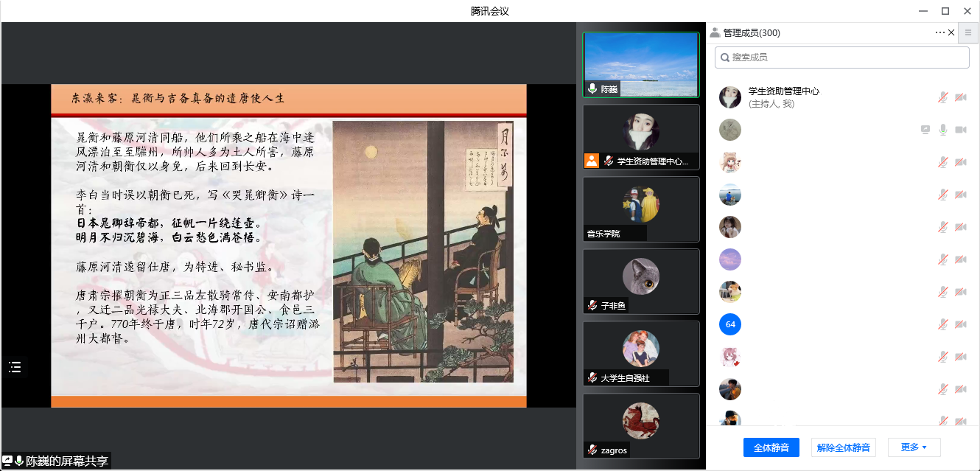Screen dimensions: 980x471
Task: Click 全体静音 to mute everyone
Action: tap(771, 447)
